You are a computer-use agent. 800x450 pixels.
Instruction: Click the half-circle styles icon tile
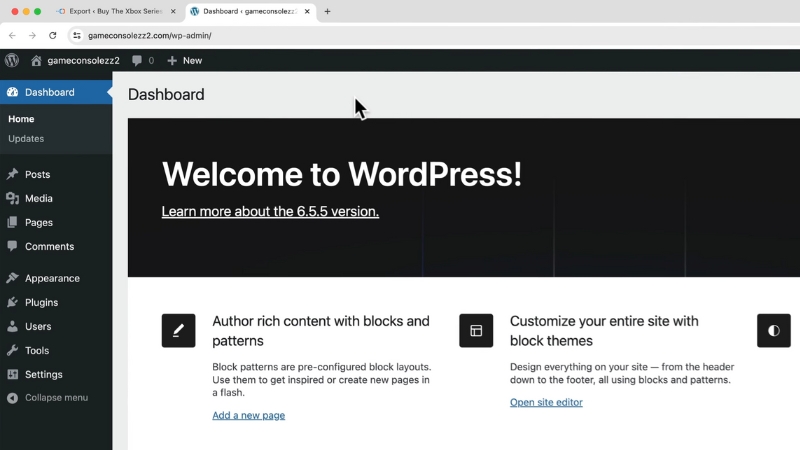(774, 331)
